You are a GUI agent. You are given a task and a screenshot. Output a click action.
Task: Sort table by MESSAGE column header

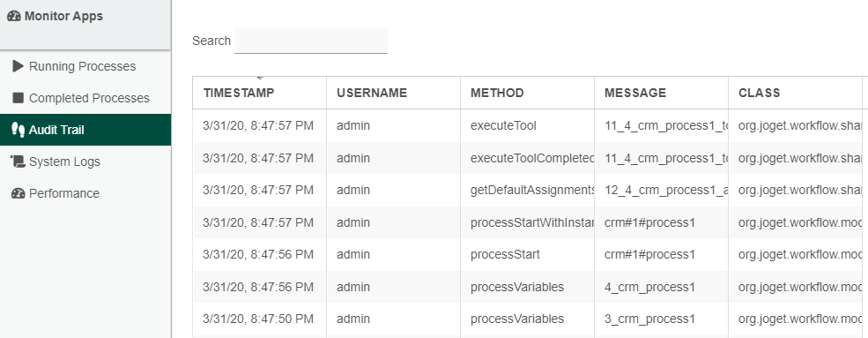(635, 93)
